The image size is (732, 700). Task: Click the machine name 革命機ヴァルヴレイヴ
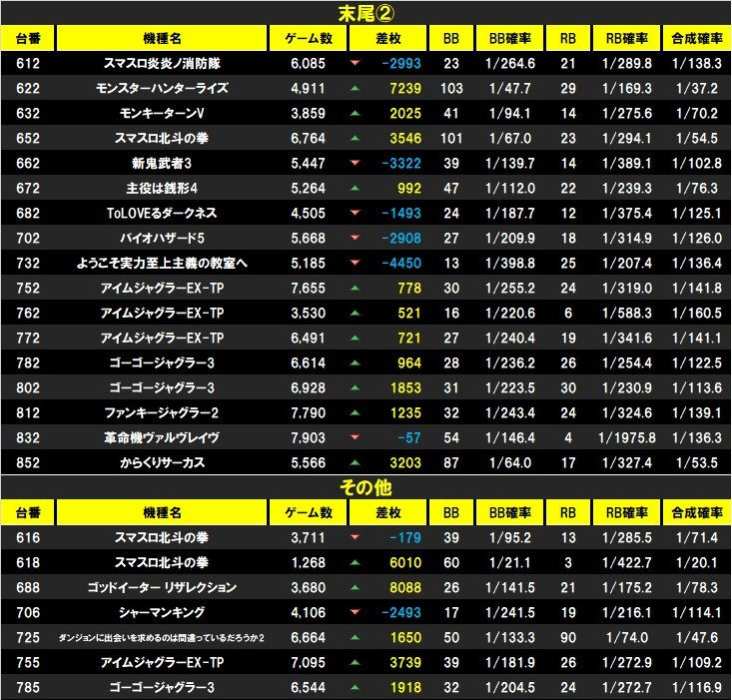pos(162,437)
